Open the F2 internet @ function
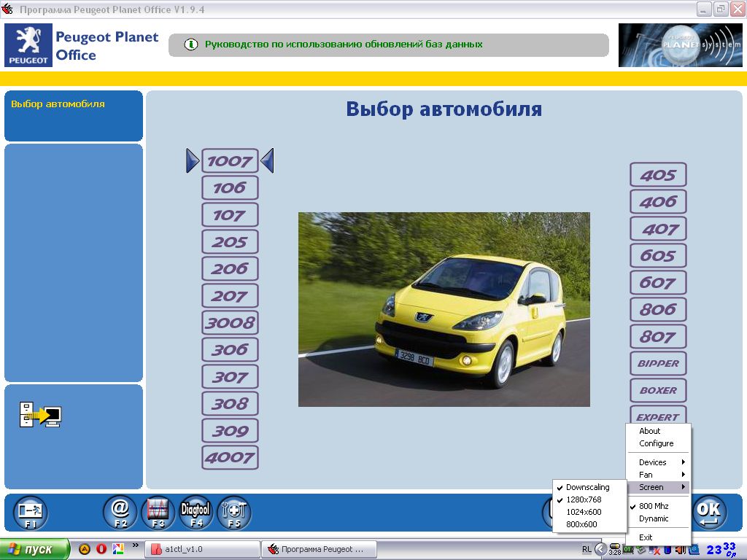This screenshot has height=560, width=747. tap(120, 513)
